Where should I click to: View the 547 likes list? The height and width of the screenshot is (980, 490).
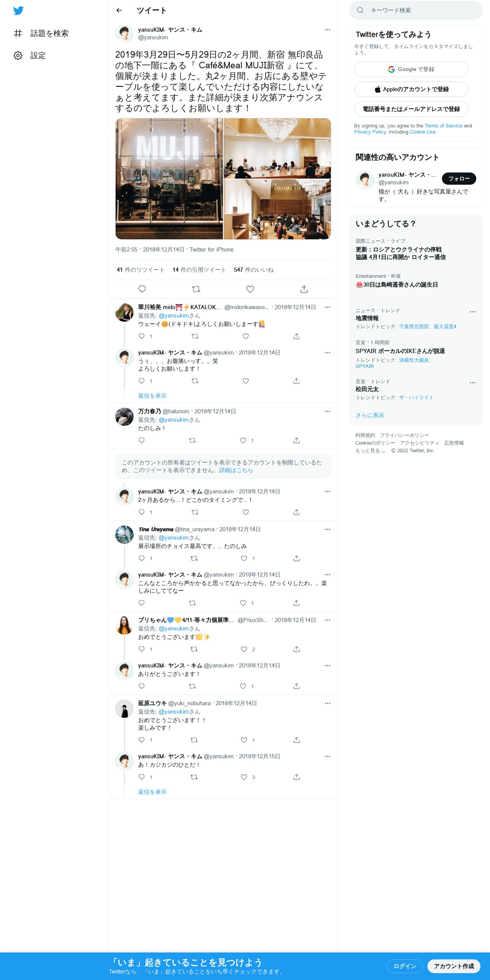[x=253, y=270]
